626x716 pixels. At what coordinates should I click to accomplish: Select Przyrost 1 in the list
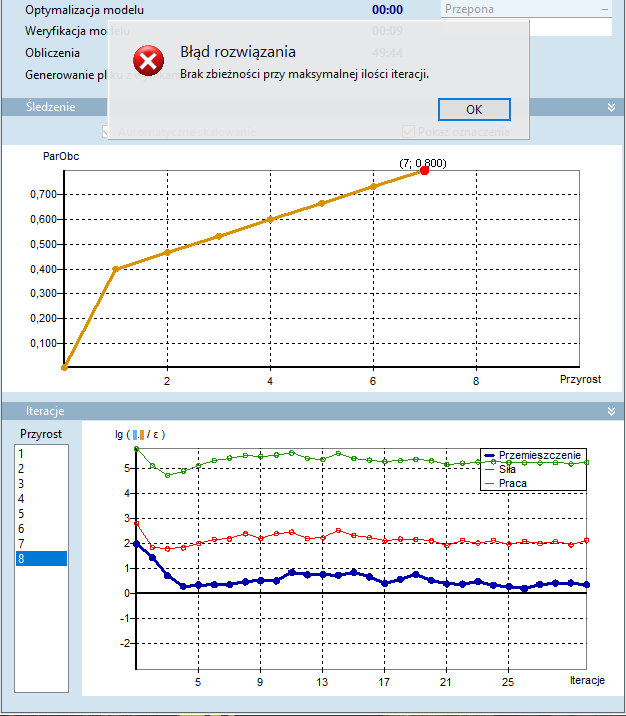42,453
